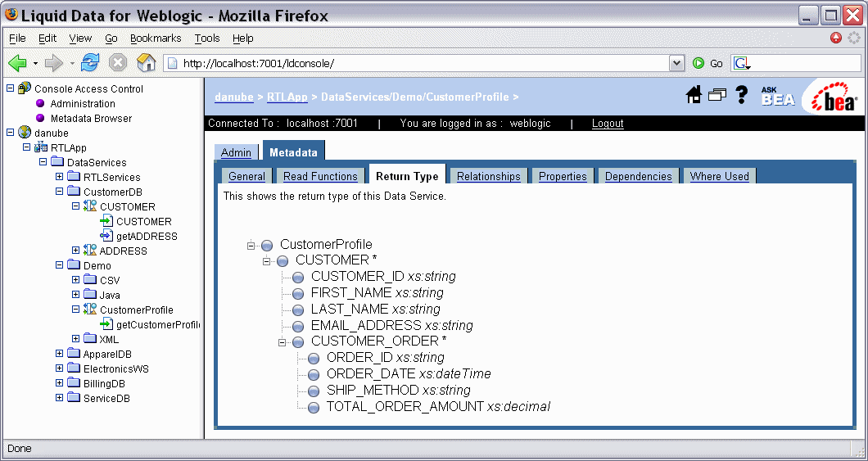The width and height of the screenshot is (868, 461).
Task: Click the RTLApp application icon
Action: [x=41, y=147]
